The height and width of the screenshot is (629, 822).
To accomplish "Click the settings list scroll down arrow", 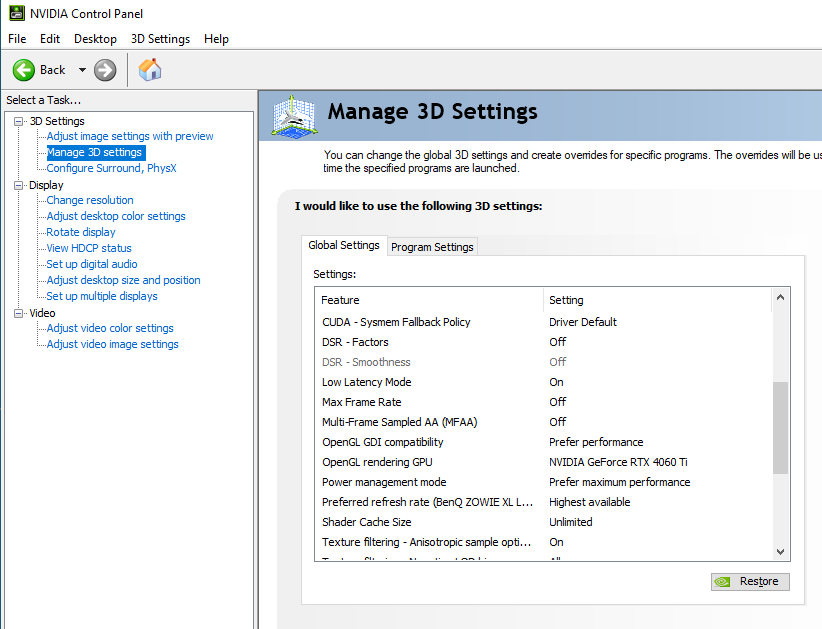I will pyautogui.click(x=780, y=551).
